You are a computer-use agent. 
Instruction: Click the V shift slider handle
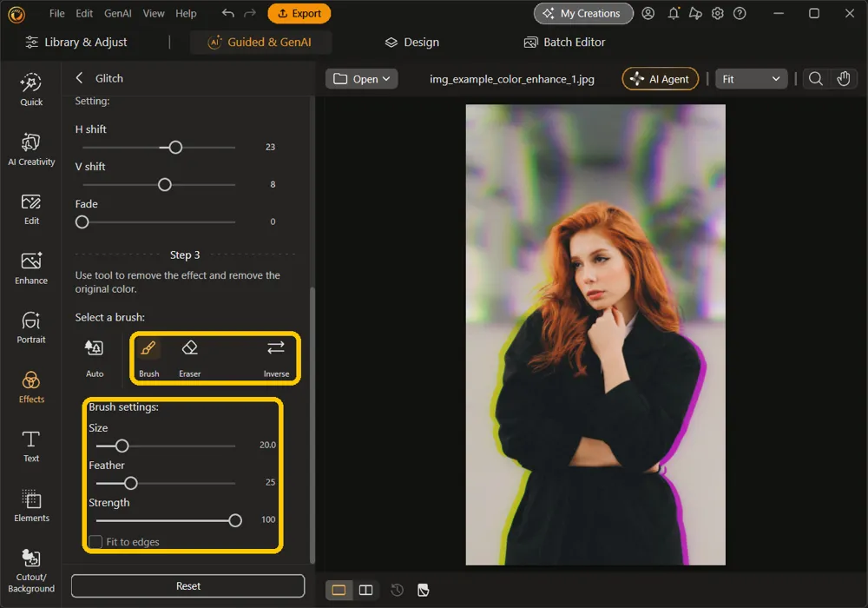164,184
